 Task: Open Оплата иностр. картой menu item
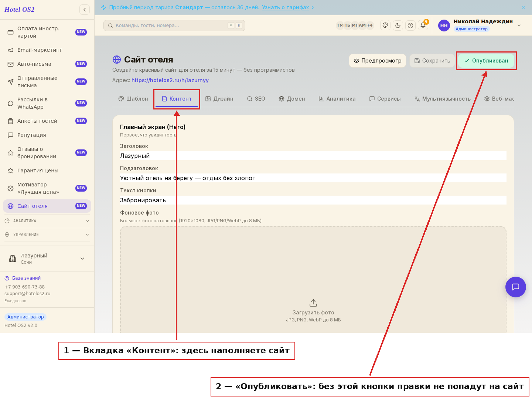pyautogui.click(x=47, y=32)
